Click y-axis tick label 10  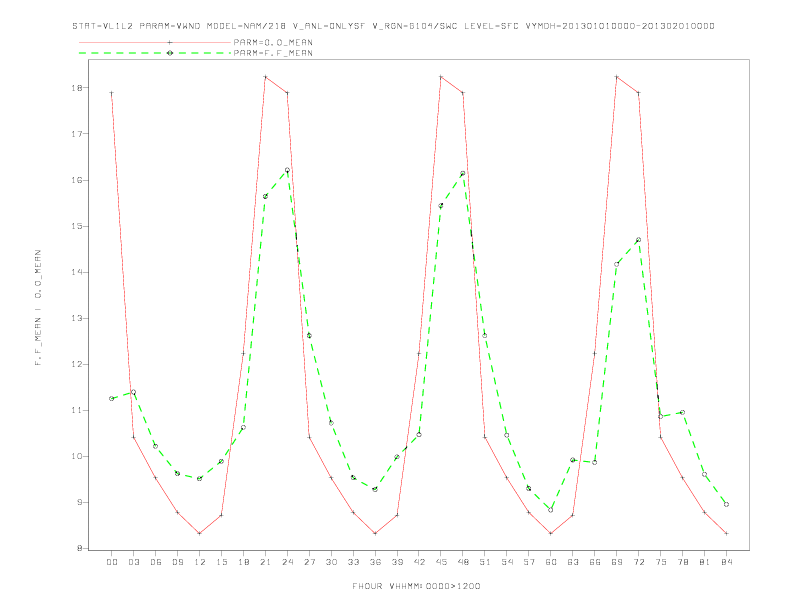point(79,456)
